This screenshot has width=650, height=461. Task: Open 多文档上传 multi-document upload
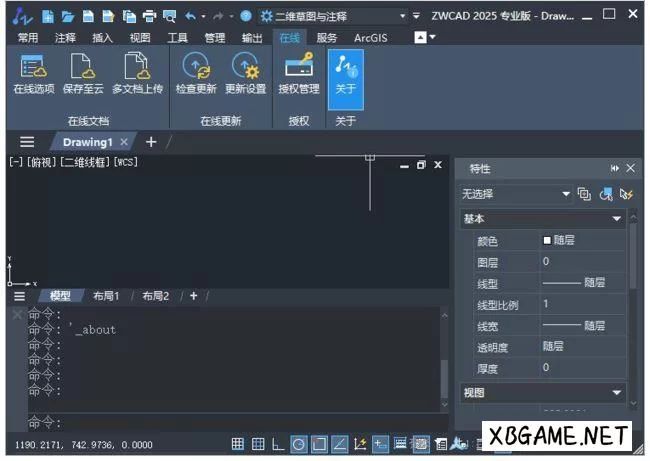click(x=137, y=73)
